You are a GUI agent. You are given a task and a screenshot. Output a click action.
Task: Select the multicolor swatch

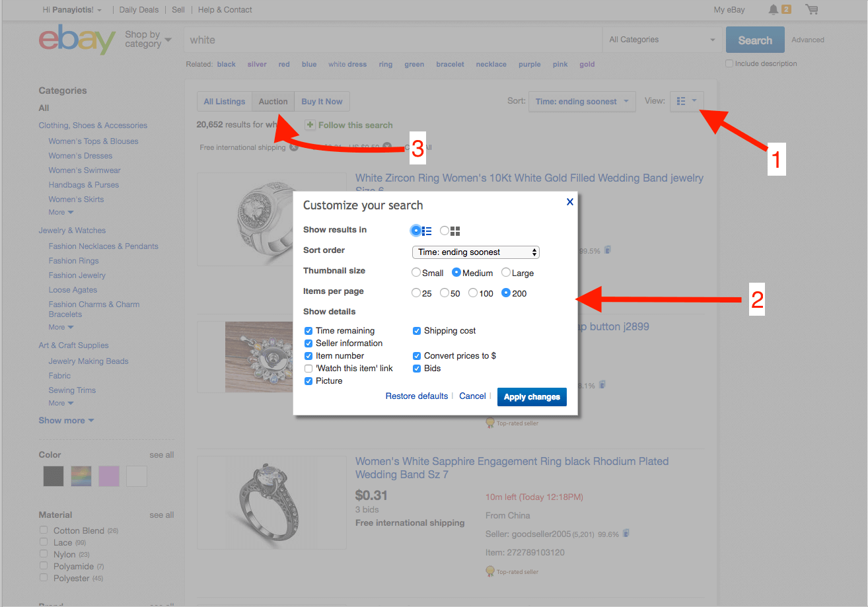[x=81, y=476]
